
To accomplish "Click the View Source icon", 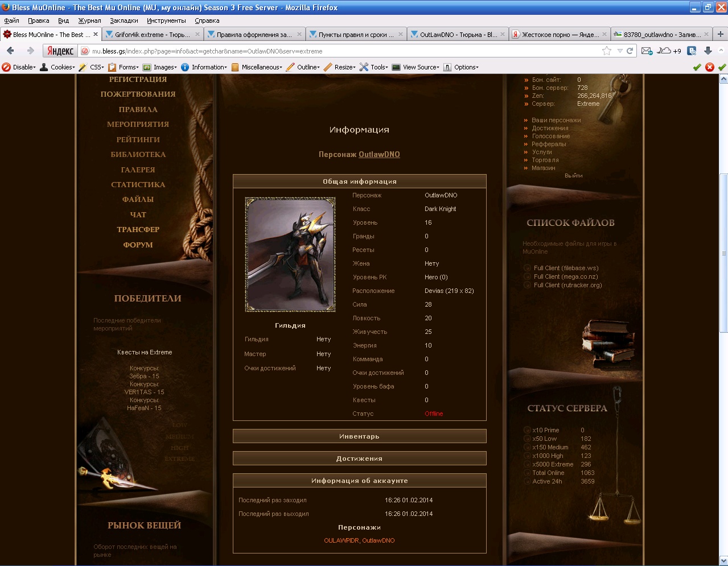I will coord(396,67).
